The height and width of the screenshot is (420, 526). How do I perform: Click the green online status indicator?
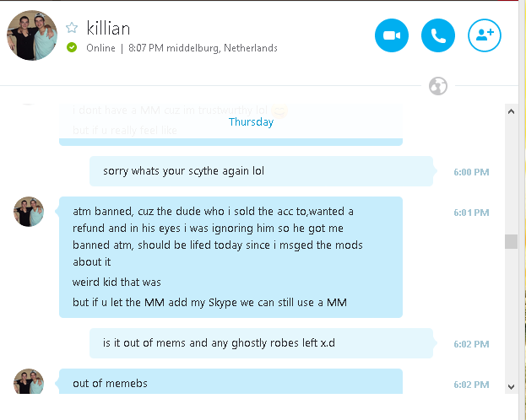pos(72,47)
